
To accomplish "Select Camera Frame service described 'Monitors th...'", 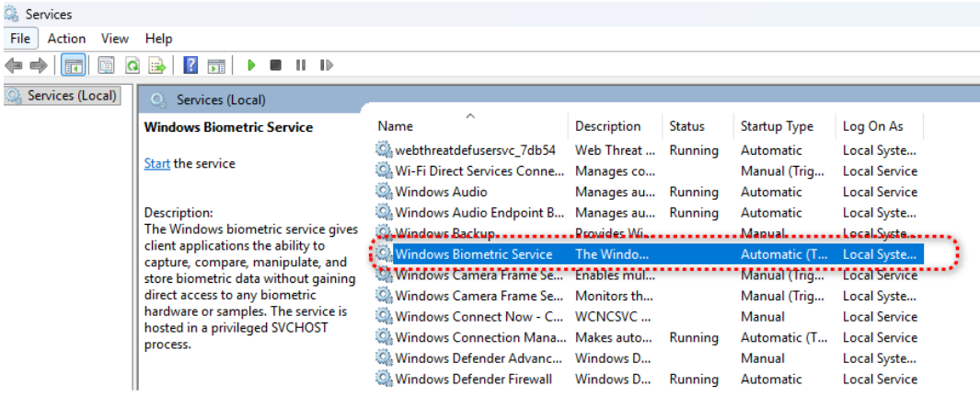I will click(479, 296).
